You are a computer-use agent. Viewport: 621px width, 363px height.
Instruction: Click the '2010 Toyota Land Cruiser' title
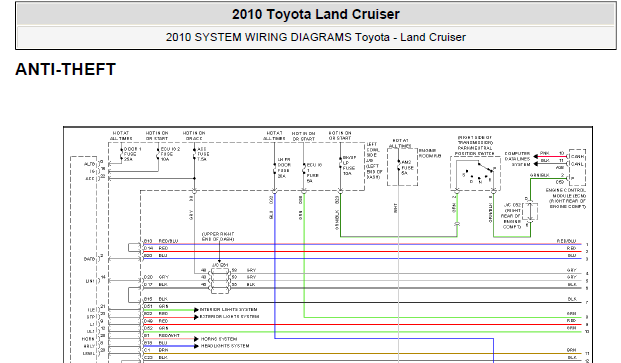click(x=316, y=14)
